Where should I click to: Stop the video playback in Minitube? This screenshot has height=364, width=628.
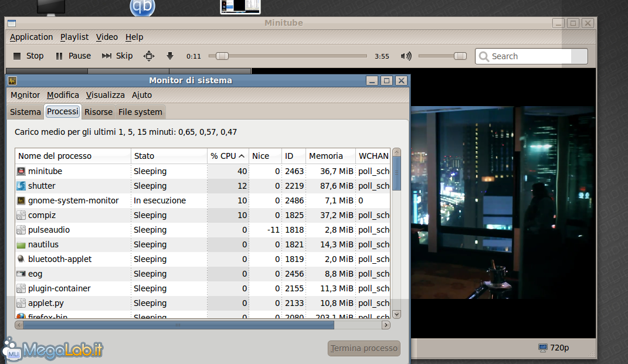point(28,56)
